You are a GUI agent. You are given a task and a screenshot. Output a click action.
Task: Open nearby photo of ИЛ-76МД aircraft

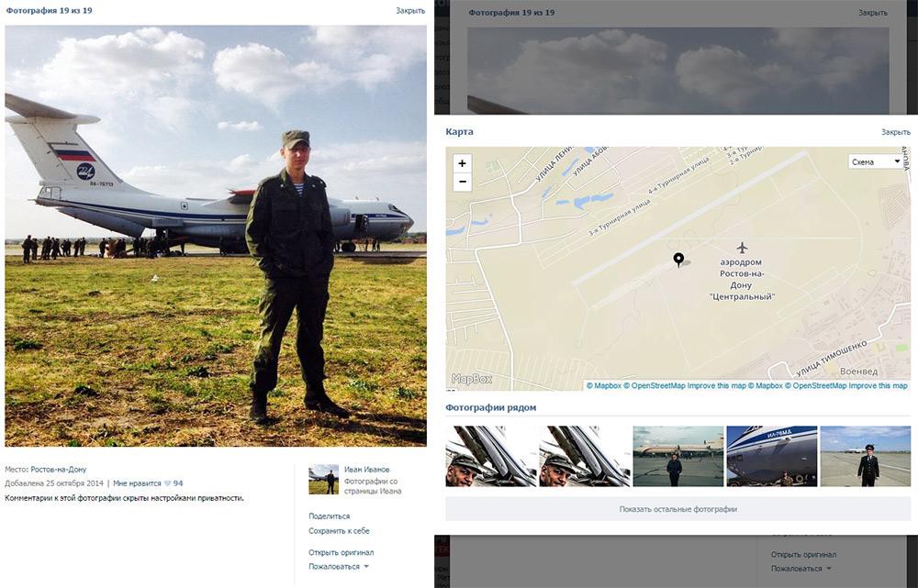click(772, 456)
